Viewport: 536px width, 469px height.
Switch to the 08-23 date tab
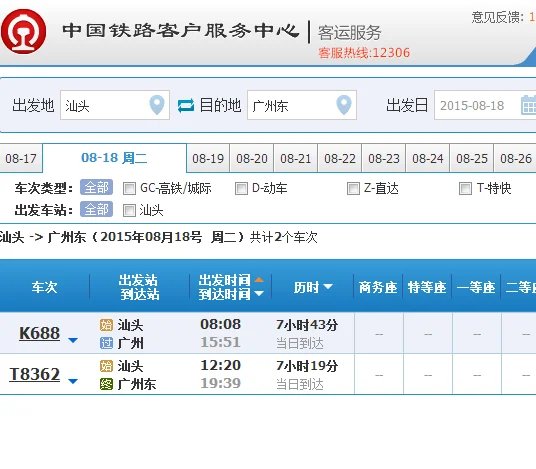384,159
